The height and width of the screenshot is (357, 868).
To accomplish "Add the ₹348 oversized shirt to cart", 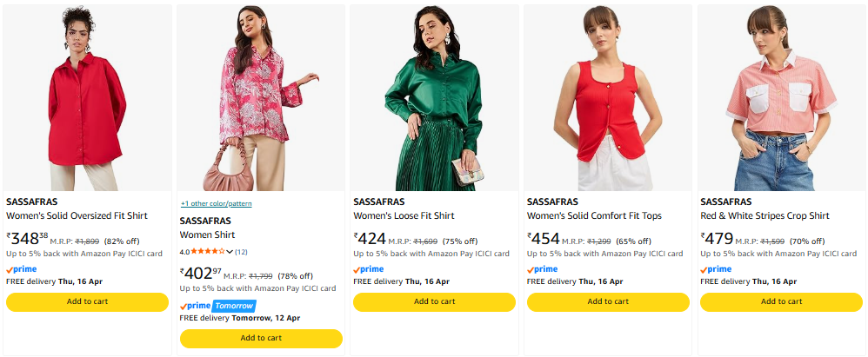I will pos(87,301).
